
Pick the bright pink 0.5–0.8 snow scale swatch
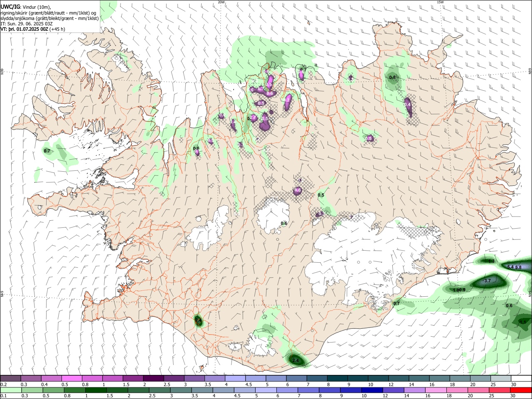(x=72, y=378)
